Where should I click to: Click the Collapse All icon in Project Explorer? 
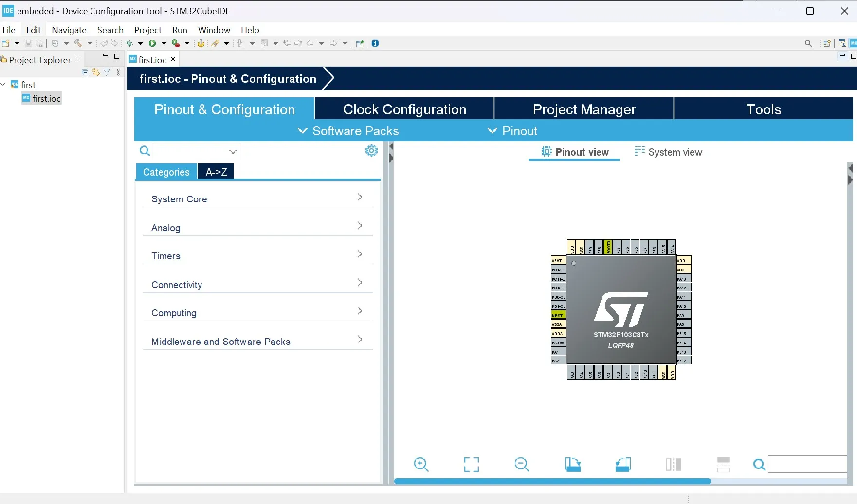pyautogui.click(x=85, y=72)
